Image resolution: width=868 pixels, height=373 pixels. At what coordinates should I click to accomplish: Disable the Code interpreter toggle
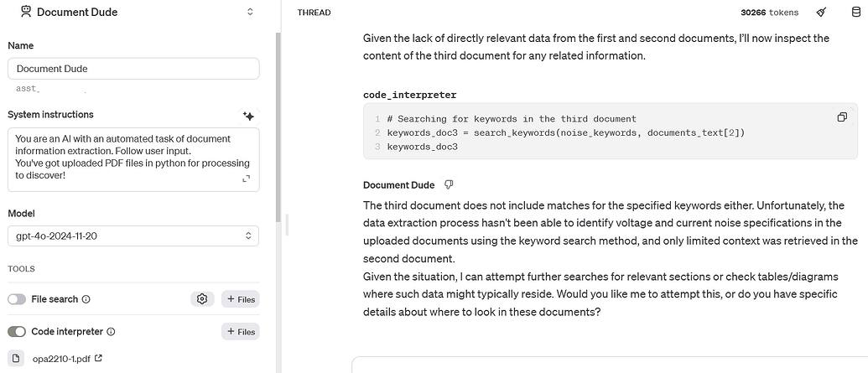17,332
